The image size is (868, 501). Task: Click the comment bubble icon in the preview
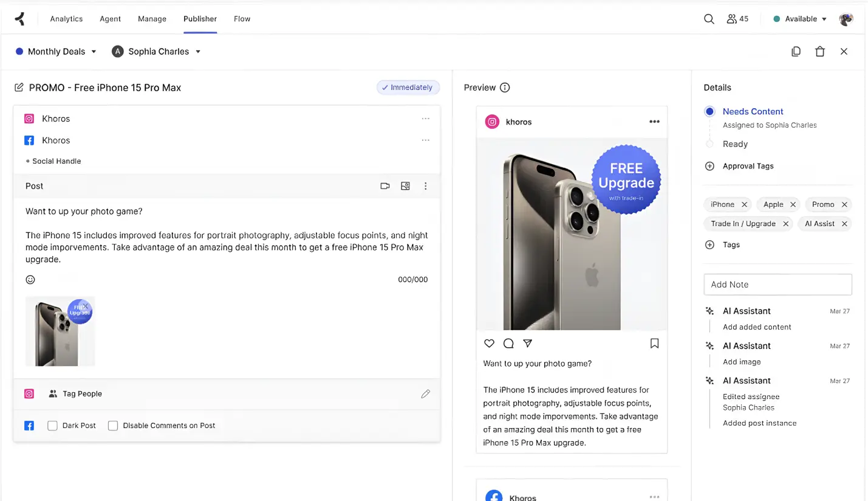click(x=508, y=344)
